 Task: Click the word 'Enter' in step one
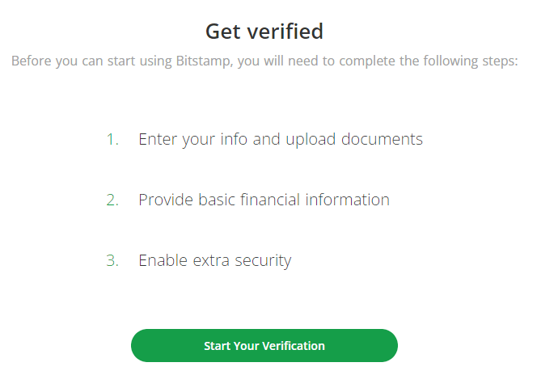coord(158,139)
